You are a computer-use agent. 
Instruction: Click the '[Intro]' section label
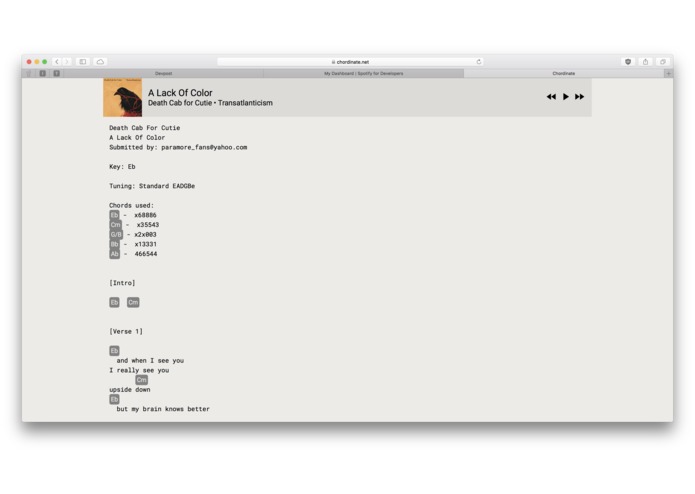point(122,283)
